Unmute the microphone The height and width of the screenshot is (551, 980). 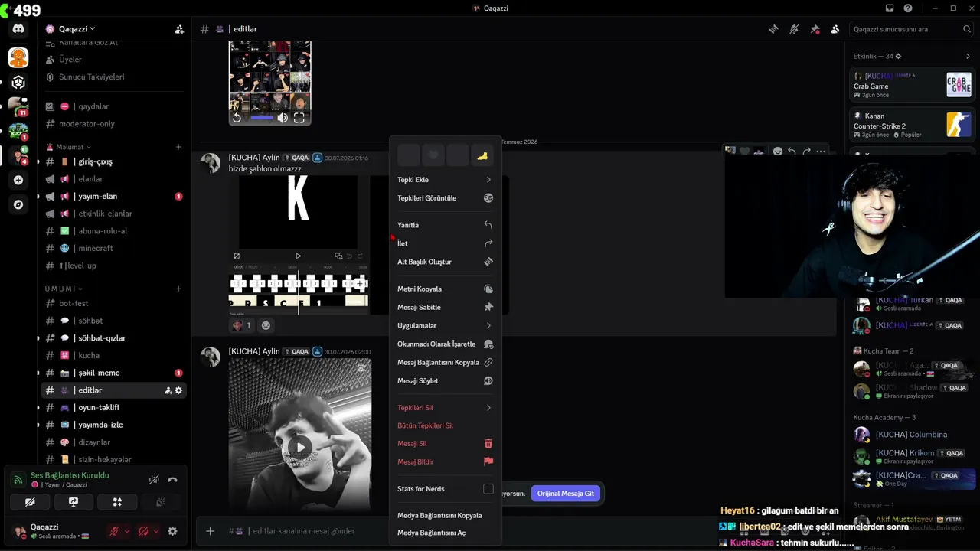114,531
